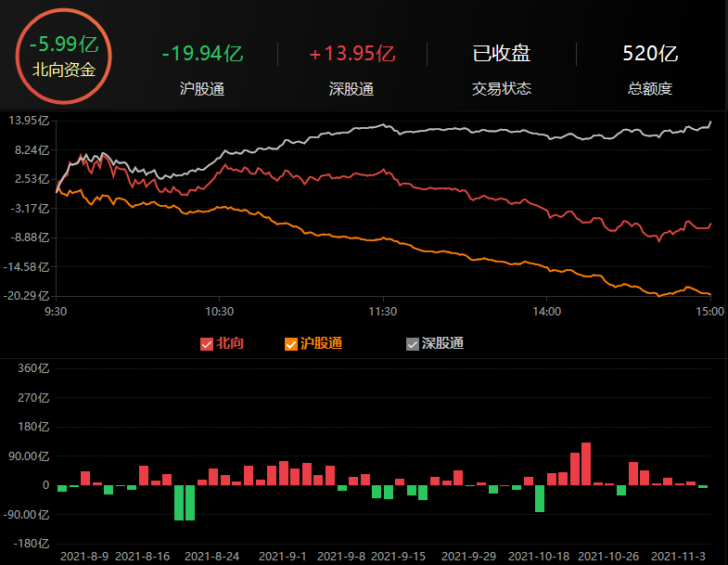Select the -19.94亿 沪股通 summary value
728x565 pixels.
click(x=201, y=54)
